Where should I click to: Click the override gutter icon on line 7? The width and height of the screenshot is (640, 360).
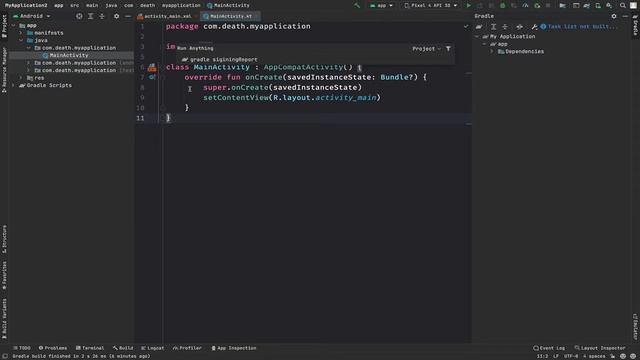(152, 77)
